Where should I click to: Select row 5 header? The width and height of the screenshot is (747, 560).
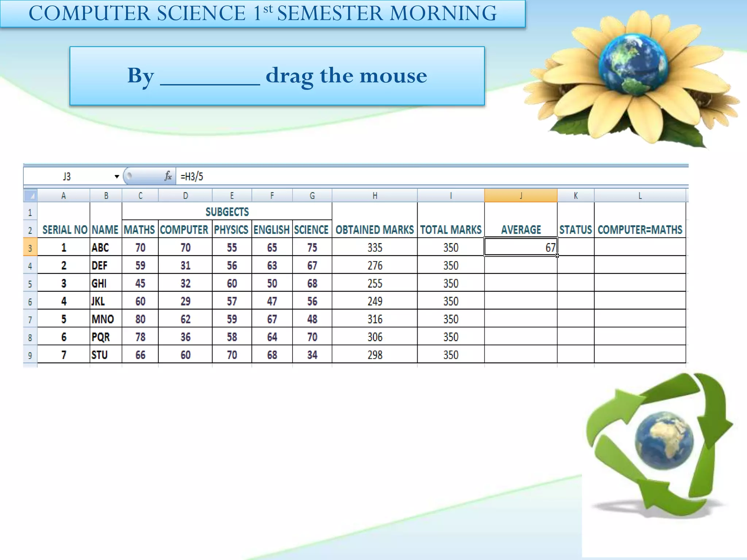30,283
